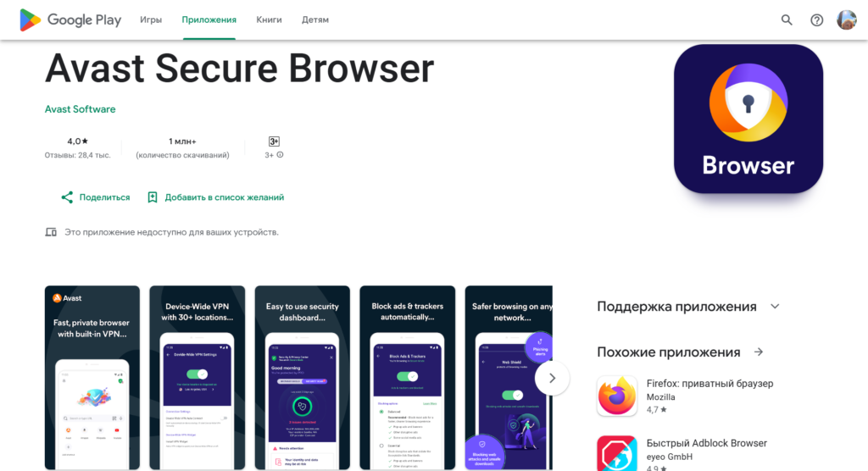Switch to the Игры tab
868x471 pixels.
point(151,20)
